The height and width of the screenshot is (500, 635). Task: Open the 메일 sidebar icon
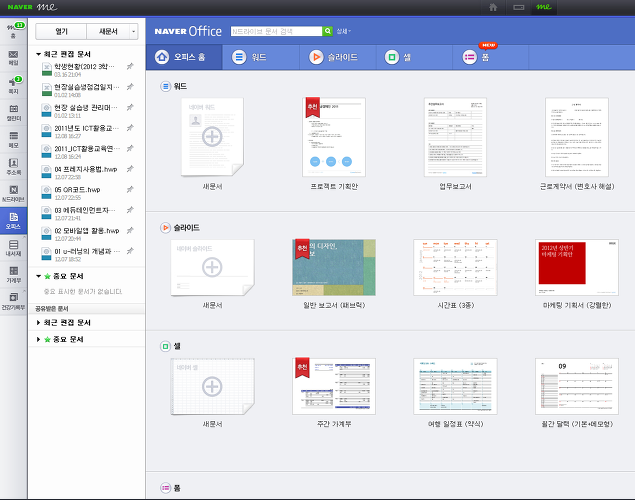click(x=13, y=58)
